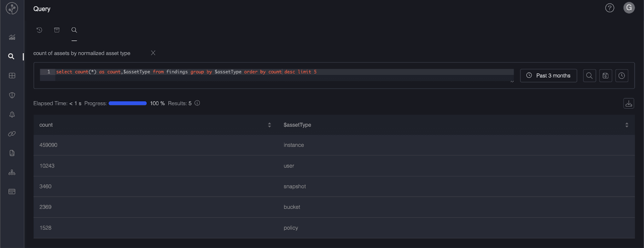Image resolution: width=644 pixels, height=248 pixels.
Task: Open the 'Past 3 months' time range picker
Action: click(549, 76)
